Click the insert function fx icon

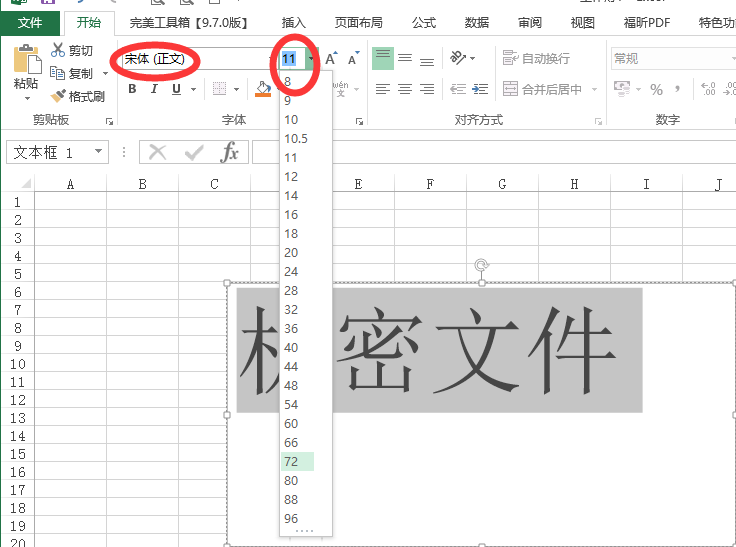pyautogui.click(x=230, y=152)
